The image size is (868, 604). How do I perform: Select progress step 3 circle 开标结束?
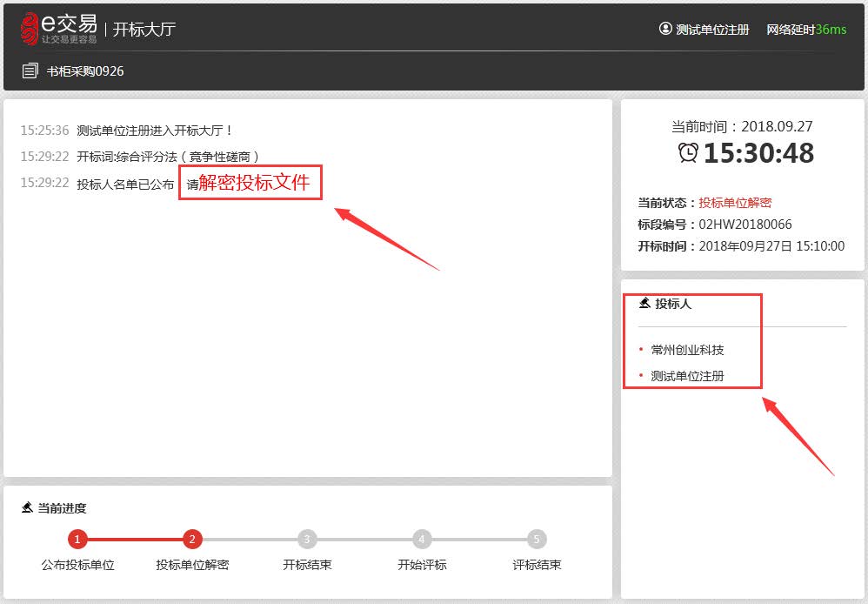click(307, 539)
